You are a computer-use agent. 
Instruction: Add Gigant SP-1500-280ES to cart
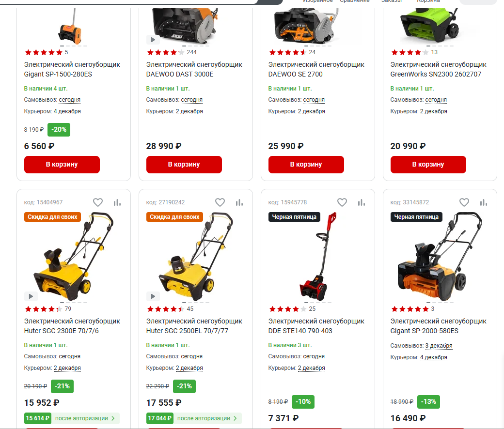(x=62, y=165)
